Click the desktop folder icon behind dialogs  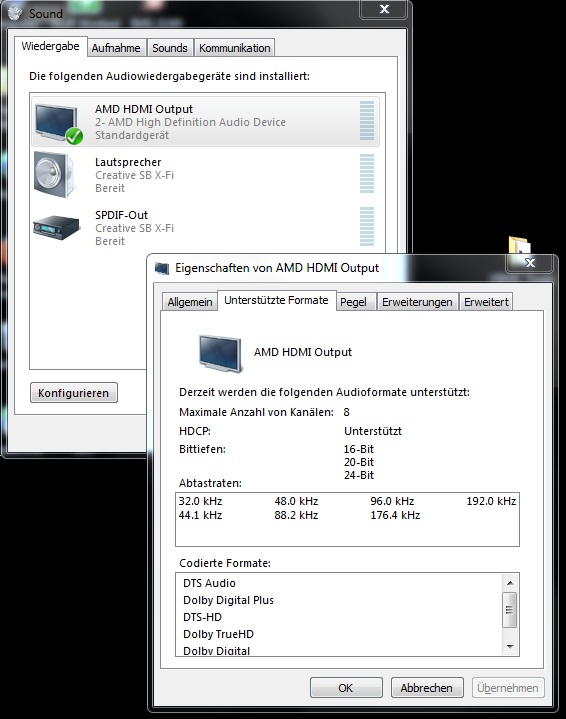coord(520,244)
